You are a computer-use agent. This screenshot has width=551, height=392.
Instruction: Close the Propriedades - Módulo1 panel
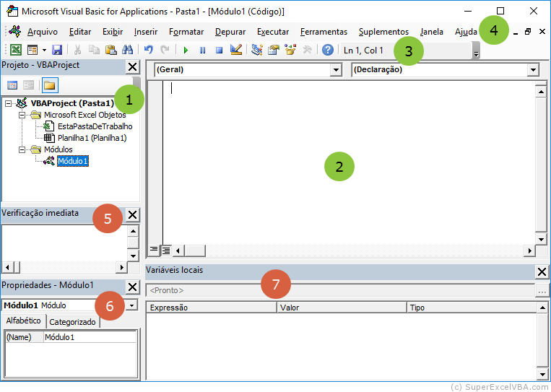(x=132, y=287)
